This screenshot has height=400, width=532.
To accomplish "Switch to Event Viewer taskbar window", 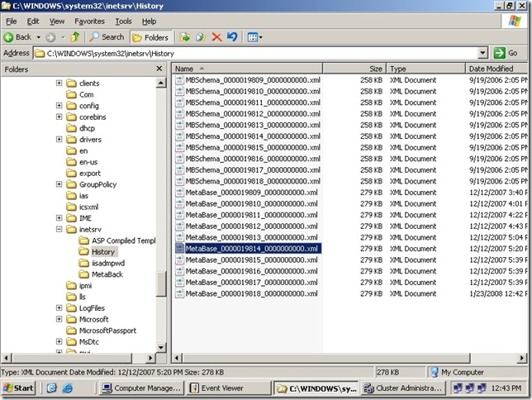I will (x=228, y=388).
